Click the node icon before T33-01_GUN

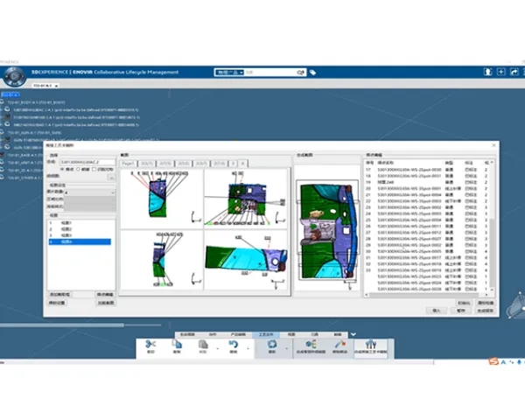coord(3,132)
